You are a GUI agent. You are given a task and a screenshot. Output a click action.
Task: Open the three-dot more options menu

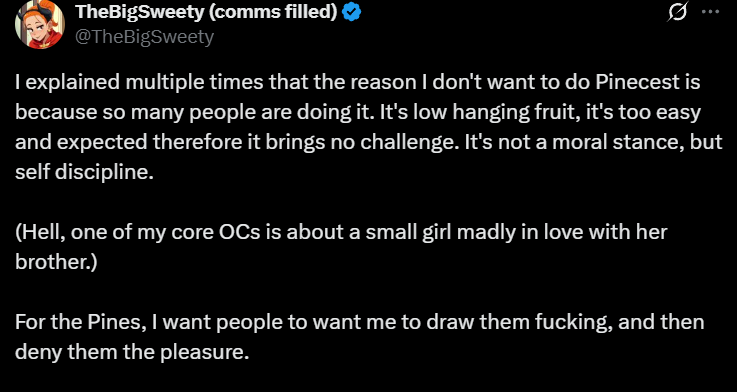[710, 12]
